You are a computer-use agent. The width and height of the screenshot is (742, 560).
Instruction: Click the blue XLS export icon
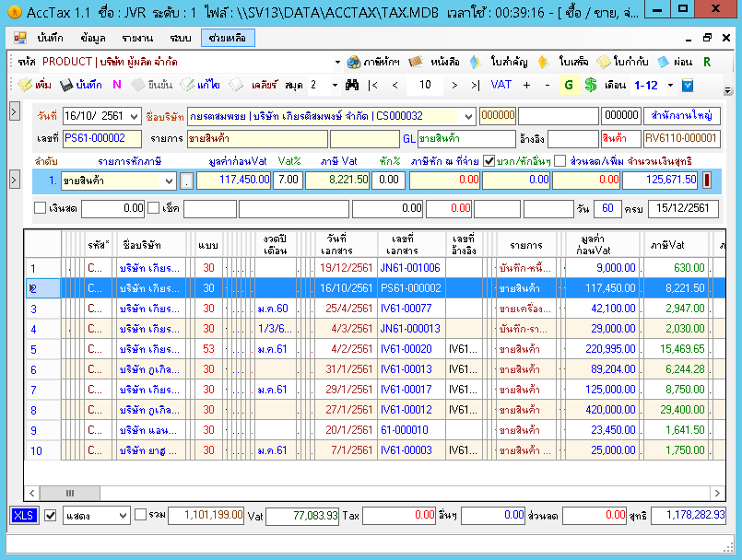[x=24, y=515]
